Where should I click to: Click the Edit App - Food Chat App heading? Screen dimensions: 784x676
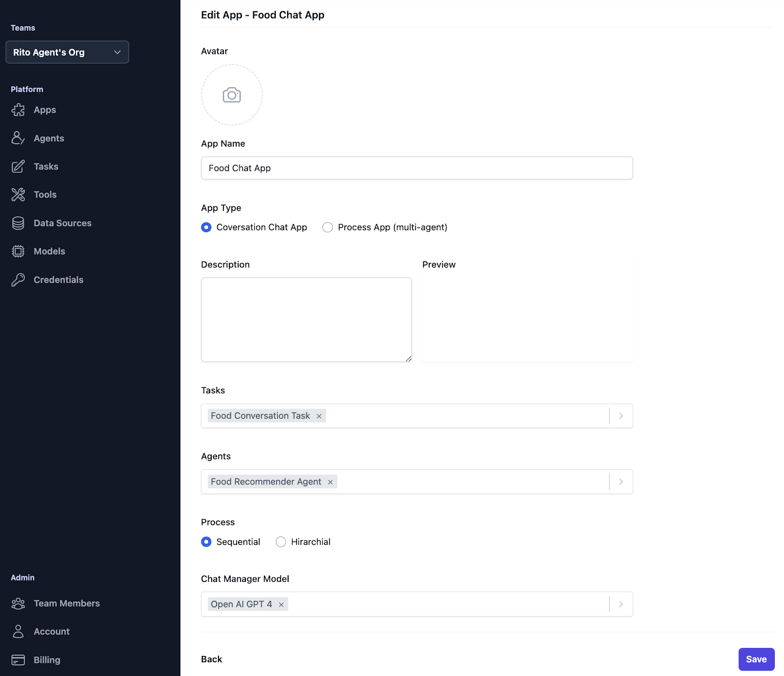pos(263,15)
